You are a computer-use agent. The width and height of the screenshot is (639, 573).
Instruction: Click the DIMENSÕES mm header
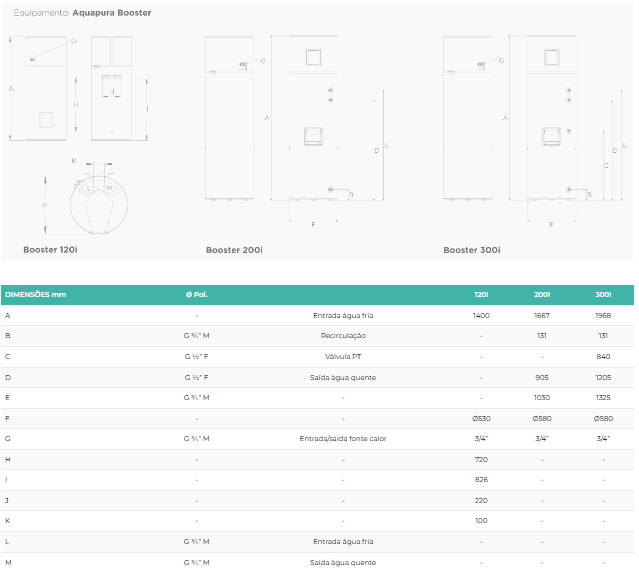[35, 295]
